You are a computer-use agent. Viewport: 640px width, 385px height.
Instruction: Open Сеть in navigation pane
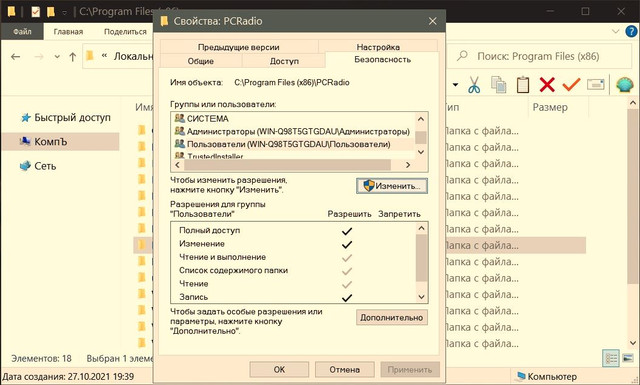(38, 166)
